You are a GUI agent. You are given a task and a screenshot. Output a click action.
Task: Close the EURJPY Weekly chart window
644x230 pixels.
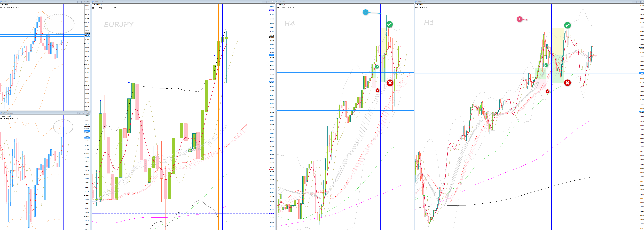pyautogui.click(x=88, y=113)
